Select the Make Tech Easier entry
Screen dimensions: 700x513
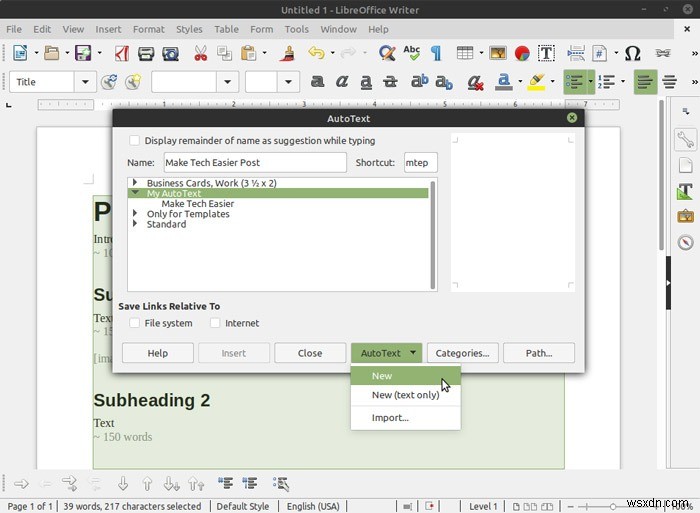198,204
